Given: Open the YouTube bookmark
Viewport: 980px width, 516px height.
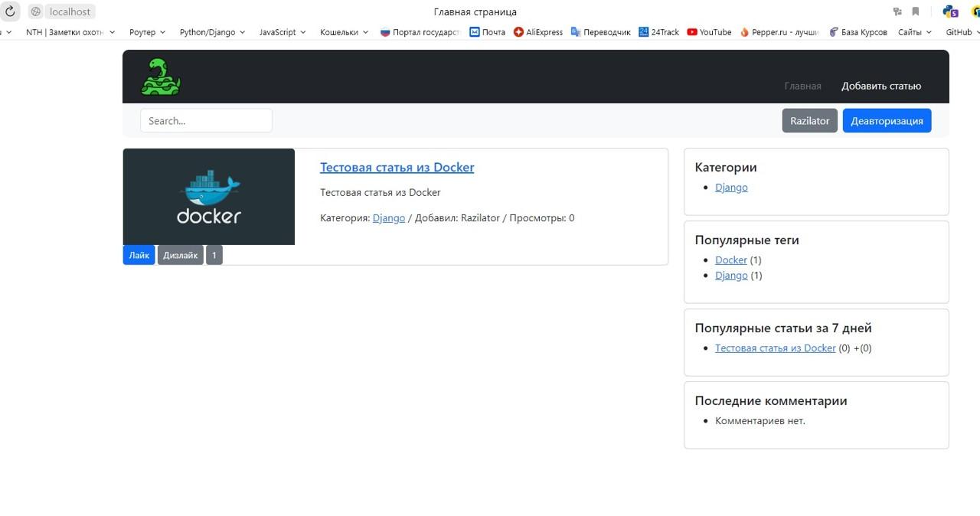Looking at the screenshot, I should [x=709, y=32].
